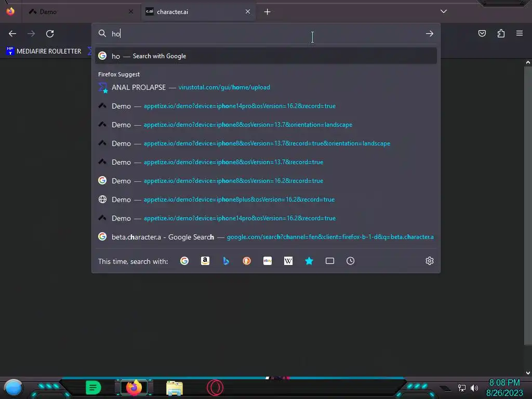The image size is (532, 399).
Task: Search open tabs with the tab icon
Action: coord(330,261)
